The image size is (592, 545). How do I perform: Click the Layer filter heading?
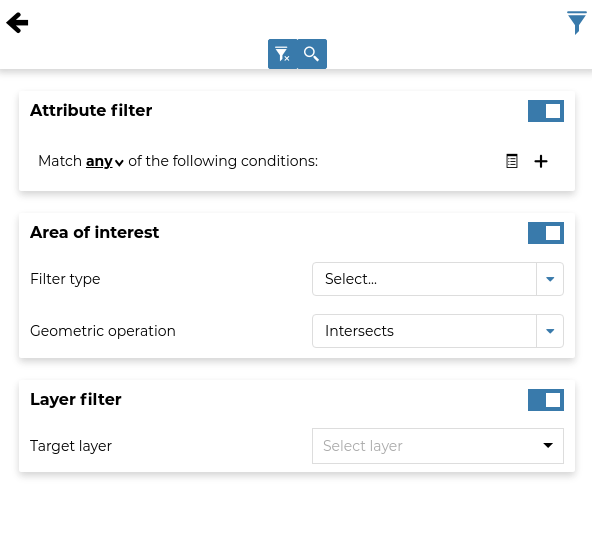pyautogui.click(x=76, y=399)
